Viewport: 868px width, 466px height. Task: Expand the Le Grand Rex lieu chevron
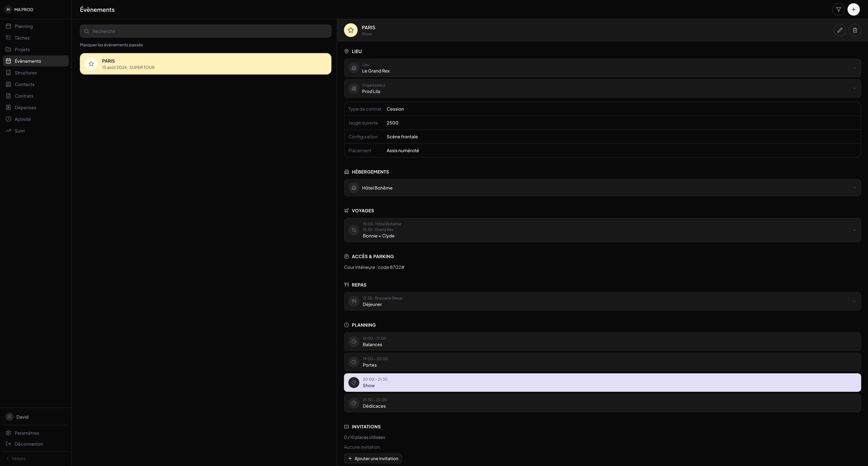click(x=854, y=68)
